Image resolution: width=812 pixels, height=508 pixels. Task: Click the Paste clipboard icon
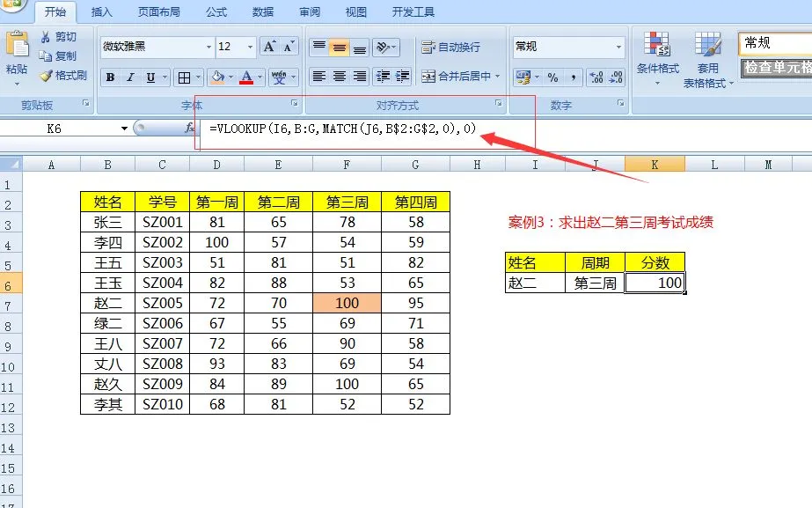17,44
